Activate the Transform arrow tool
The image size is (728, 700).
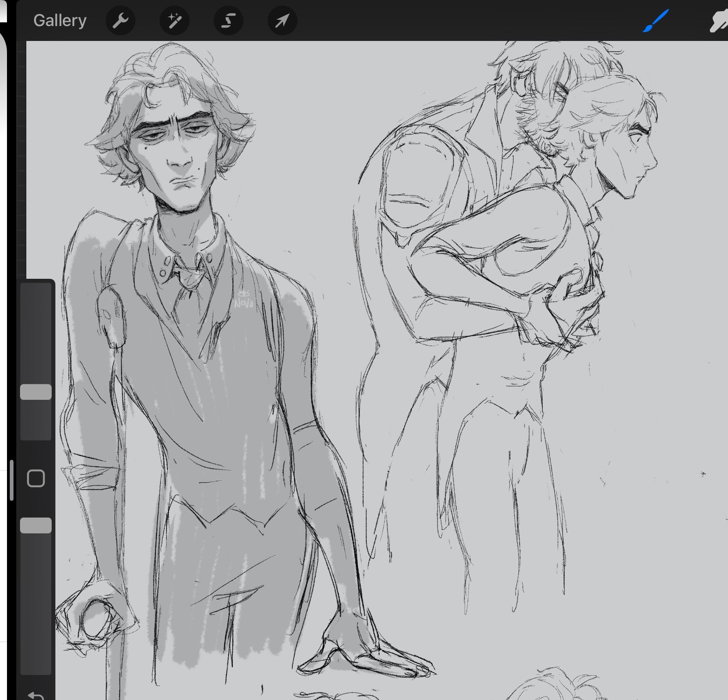[x=283, y=21]
